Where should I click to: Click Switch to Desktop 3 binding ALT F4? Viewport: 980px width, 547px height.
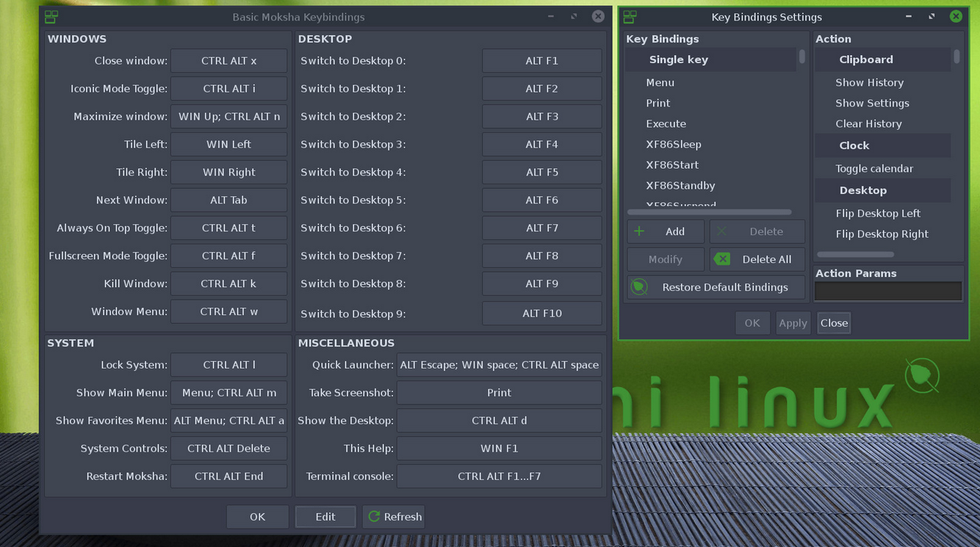pyautogui.click(x=542, y=145)
